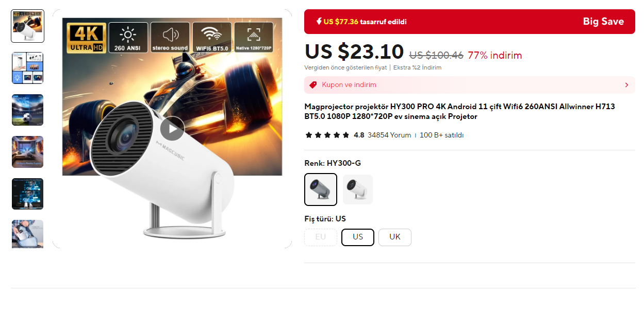Click the star rating icons
Image resolution: width=644 pixels, height=310 pixels.
click(327, 135)
